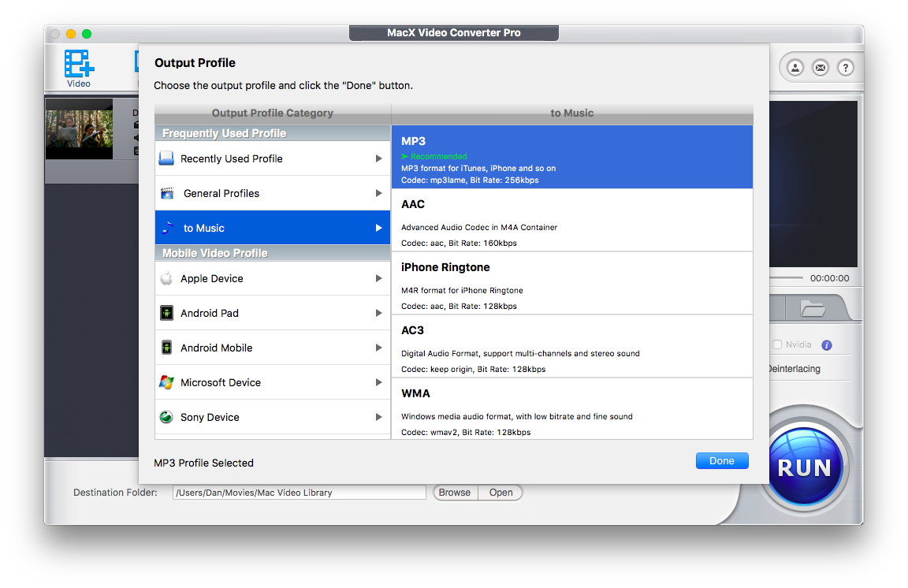Click the Browse button
Image resolution: width=908 pixels, height=588 pixels.
(455, 493)
